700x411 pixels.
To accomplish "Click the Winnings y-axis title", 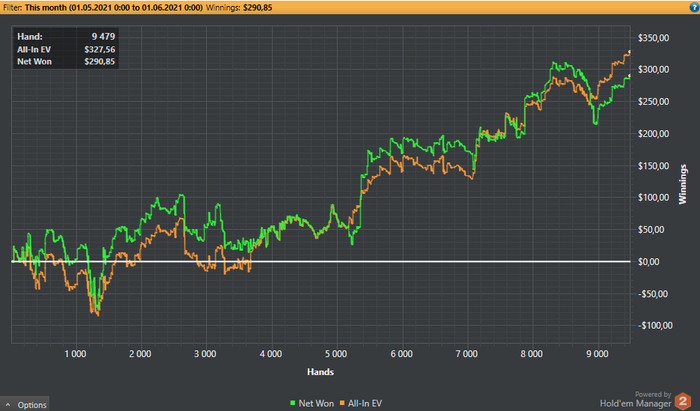I will click(x=683, y=184).
